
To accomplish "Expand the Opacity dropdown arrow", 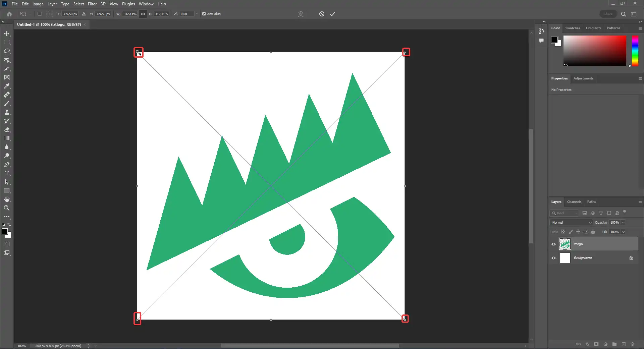I will pos(623,223).
